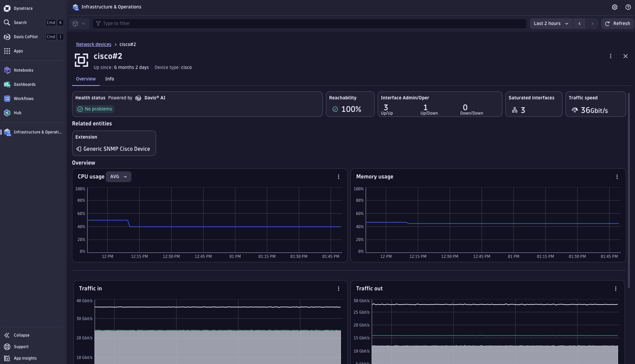Open Traffic out chart options menu
The image size is (635, 364).
616,289
